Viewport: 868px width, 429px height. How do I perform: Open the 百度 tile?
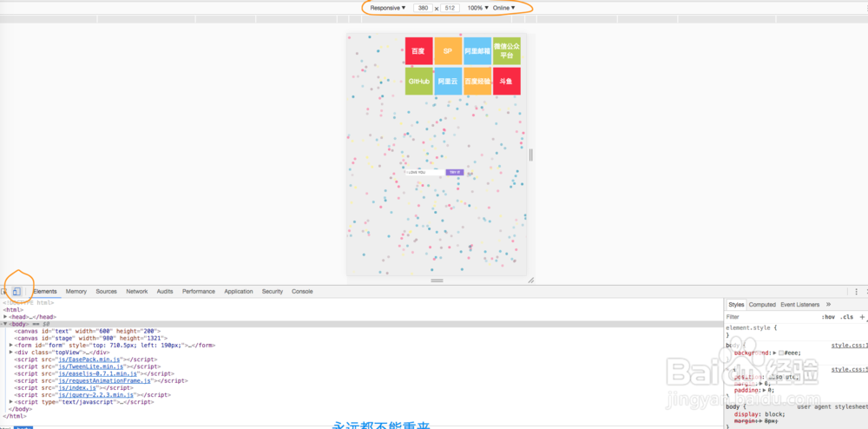click(x=418, y=51)
